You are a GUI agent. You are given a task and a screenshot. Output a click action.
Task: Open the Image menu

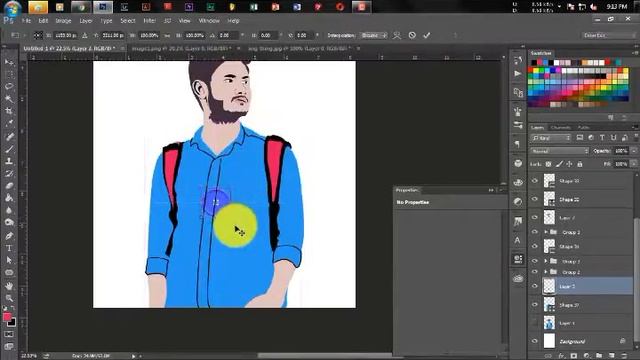pyautogui.click(x=63, y=20)
